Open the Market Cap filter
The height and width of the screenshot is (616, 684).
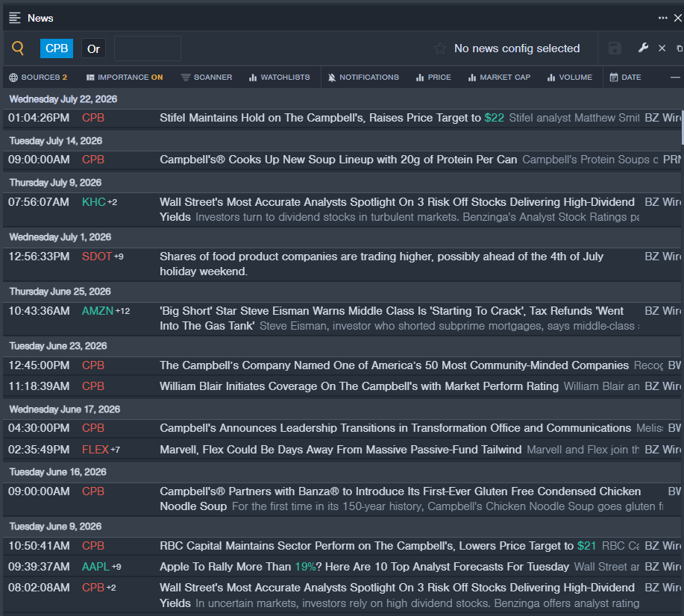pyautogui.click(x=499, y=78)
